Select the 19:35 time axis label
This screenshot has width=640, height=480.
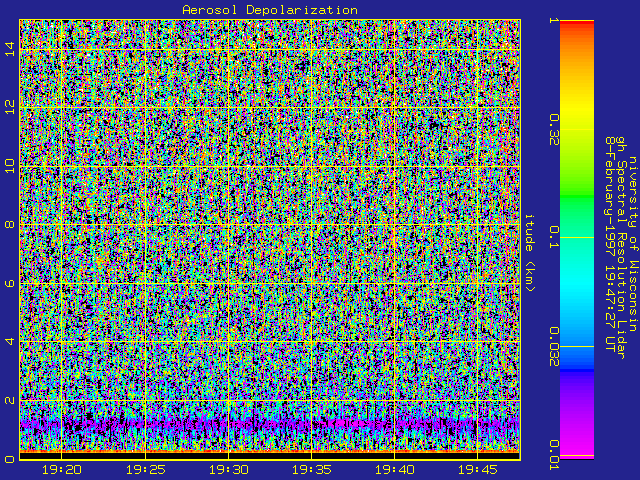pyautogui.click(x=311, y=470)
